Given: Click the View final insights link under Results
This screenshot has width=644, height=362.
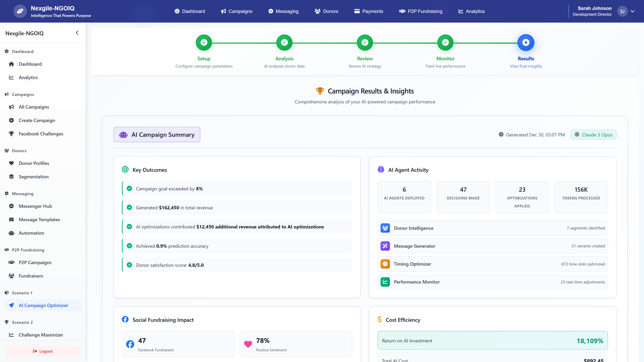Looking at the screenshot, I should (526, 66).
